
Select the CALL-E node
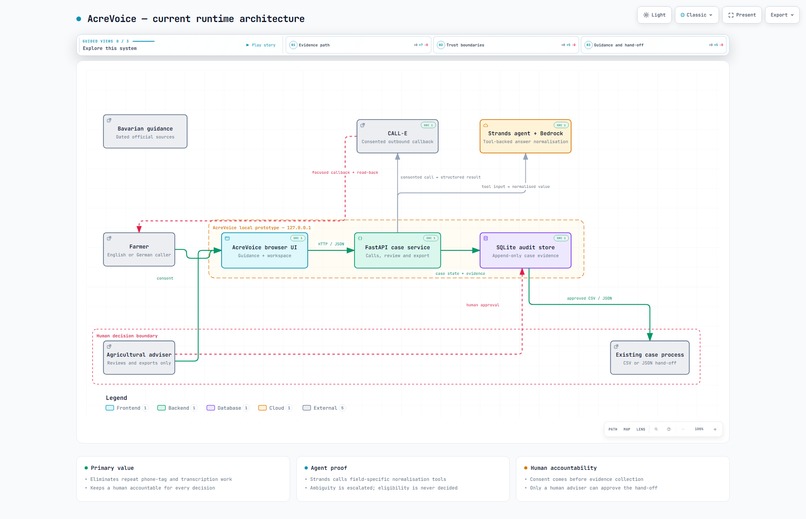click(397, 136)
